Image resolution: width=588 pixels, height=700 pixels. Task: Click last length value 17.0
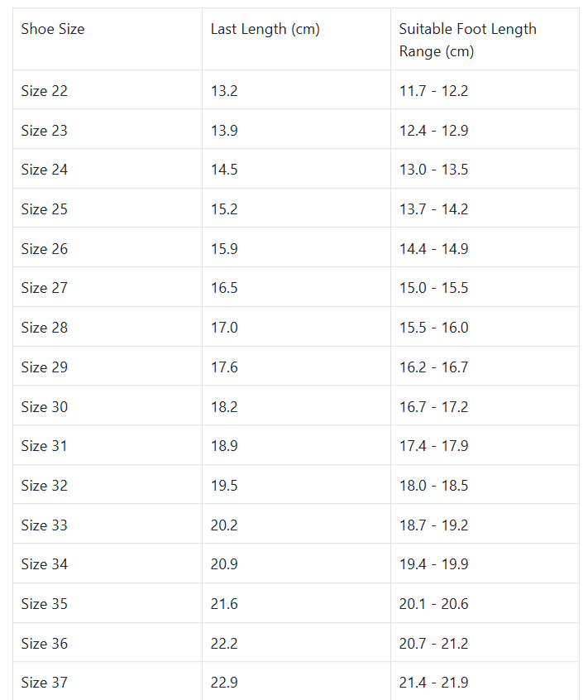coord(224,328)
